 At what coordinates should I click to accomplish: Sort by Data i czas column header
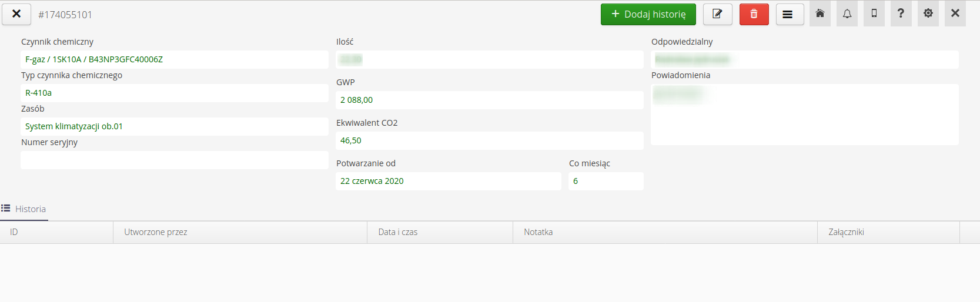[398, 232]
